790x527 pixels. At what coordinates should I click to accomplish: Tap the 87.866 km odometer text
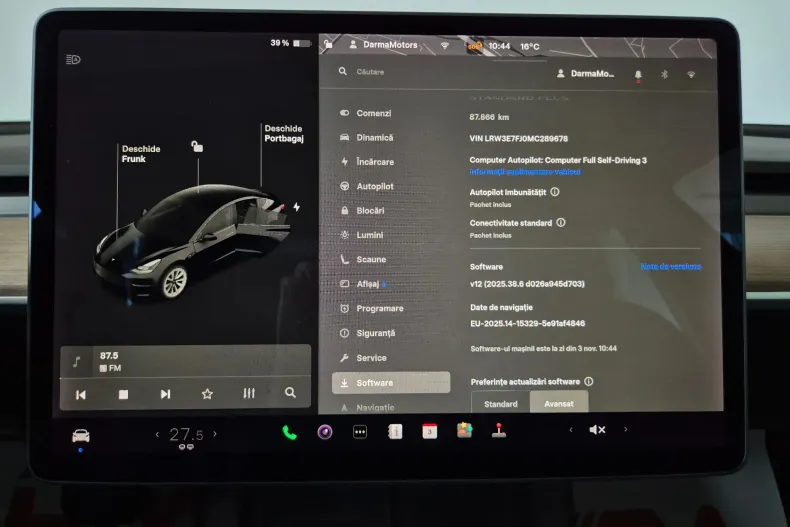489,117
